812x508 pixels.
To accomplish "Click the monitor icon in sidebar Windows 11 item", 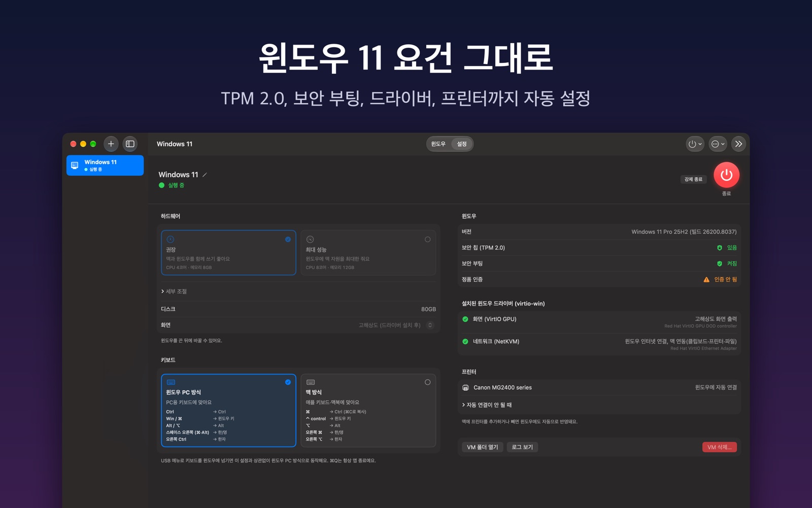I will [75, 165].
